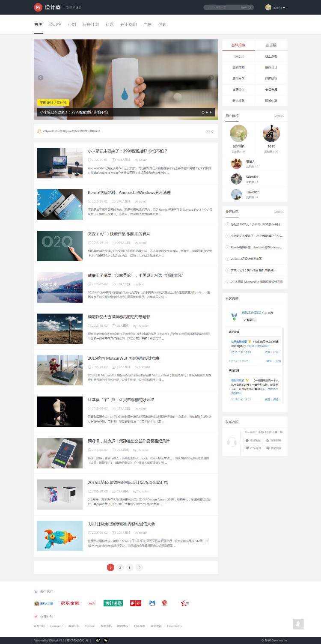Image resolution: width=321 pixels, height=644 pixels.
Task: Open the 社区 navigation tab
Action: coord(110,24)
